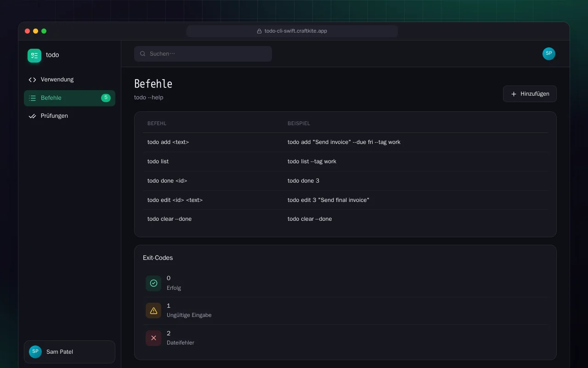
Task: Click the SP avatar beside Sam Patel
Action: [x=35, y=352]
